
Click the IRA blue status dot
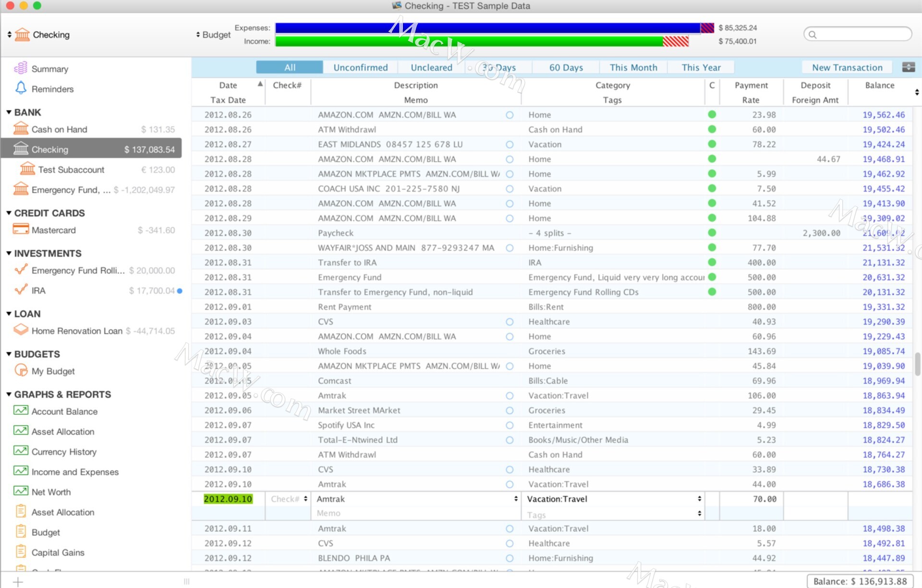180,290
